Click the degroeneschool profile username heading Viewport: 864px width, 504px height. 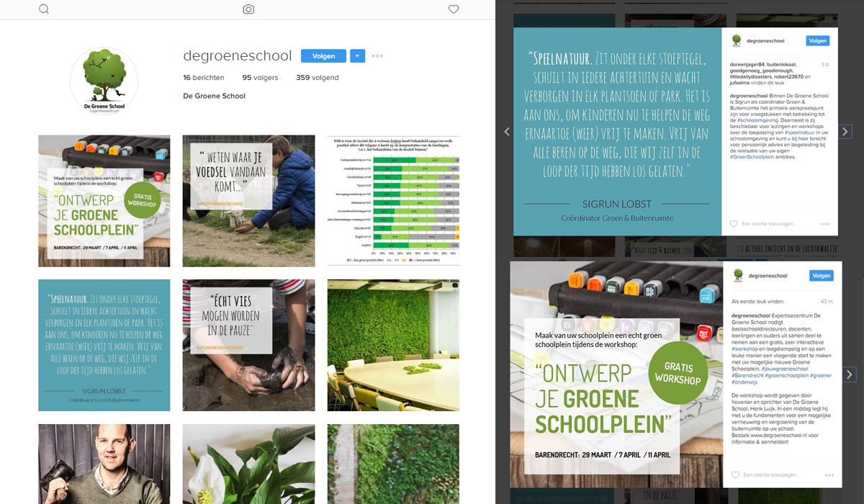tap(238, 56)
